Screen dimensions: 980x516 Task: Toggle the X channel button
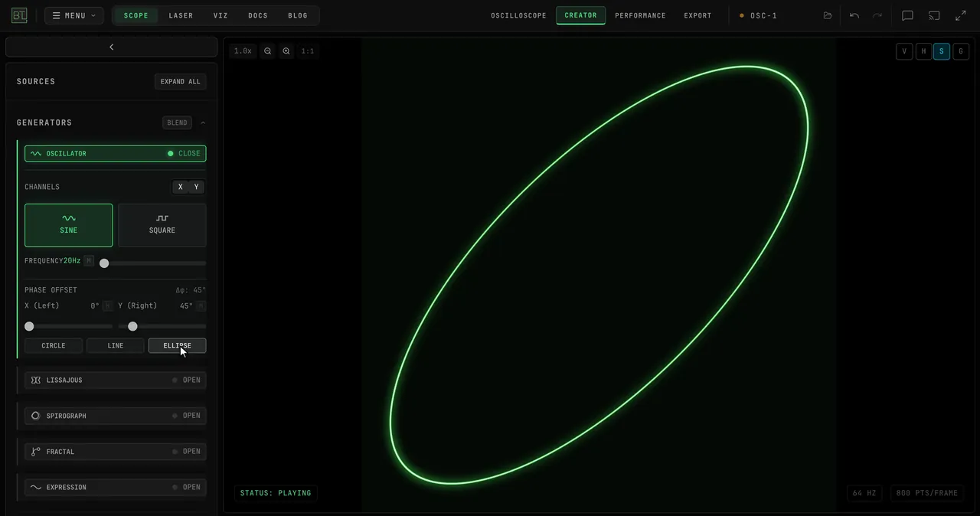point(181,187)
